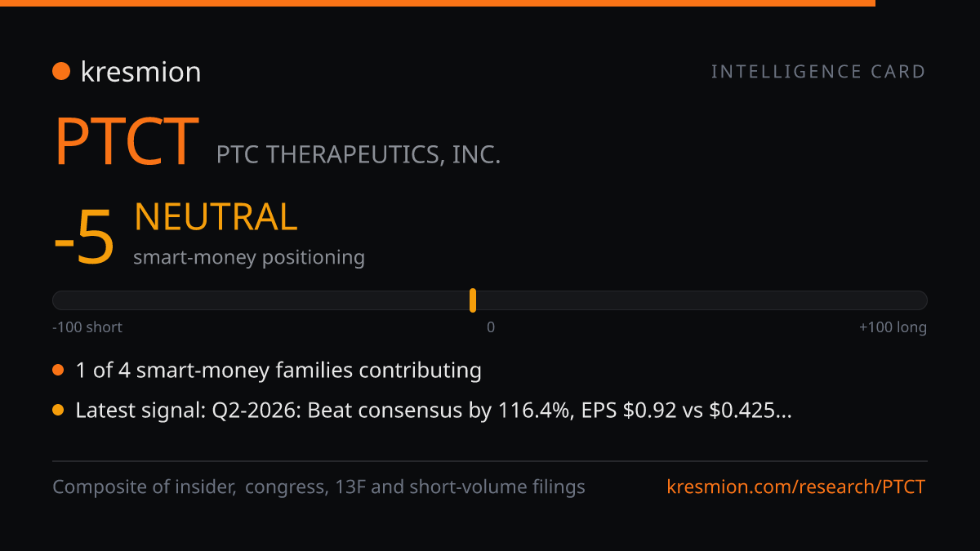Click the INTELLIGENCE CARD label
This screenshot has height=551, width=980.
pyautogui.click(x=818, y=72)
